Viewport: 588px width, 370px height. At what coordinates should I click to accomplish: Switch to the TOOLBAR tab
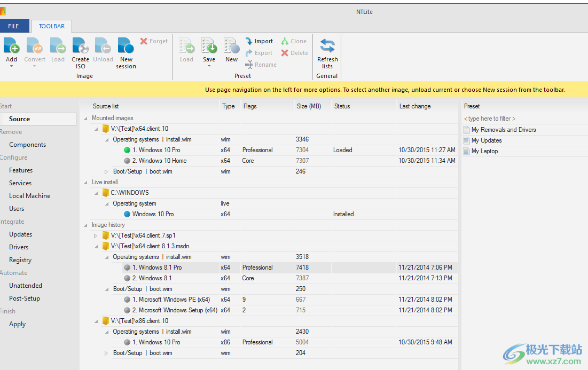[x=52, y=26]
